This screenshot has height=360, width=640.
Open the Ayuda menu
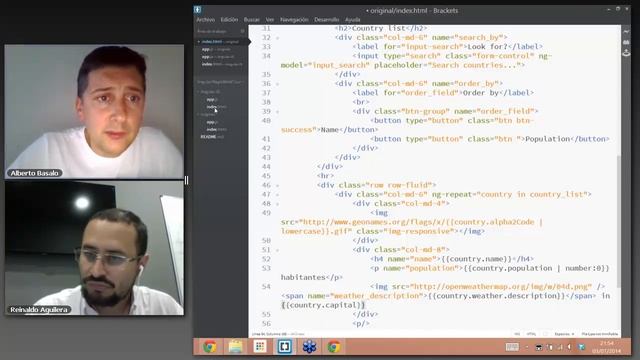point(353,20)
